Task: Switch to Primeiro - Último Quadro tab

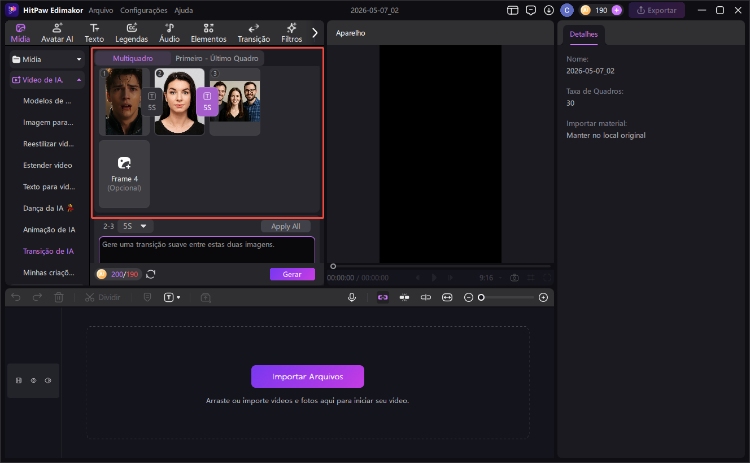Action: point(217,58)
